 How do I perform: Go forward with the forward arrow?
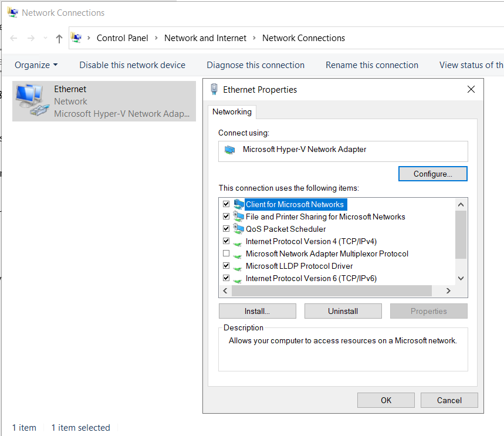point(31,38)
